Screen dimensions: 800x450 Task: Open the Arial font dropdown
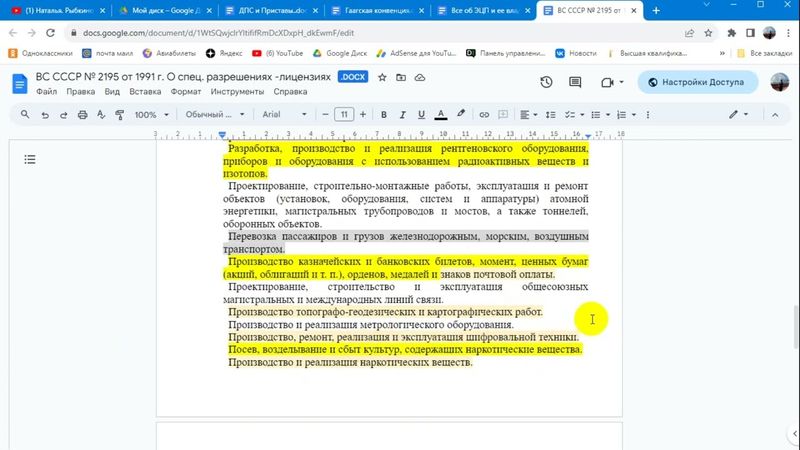pos(284,115)
